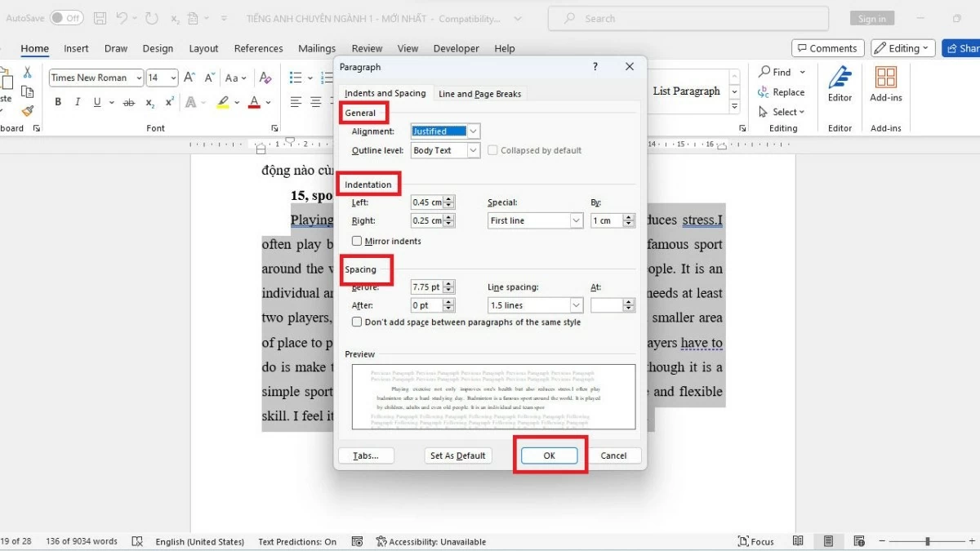Check Don't add space between paragraphs option
The height and width of the screenshot is (551, 980).
point(357,322)
